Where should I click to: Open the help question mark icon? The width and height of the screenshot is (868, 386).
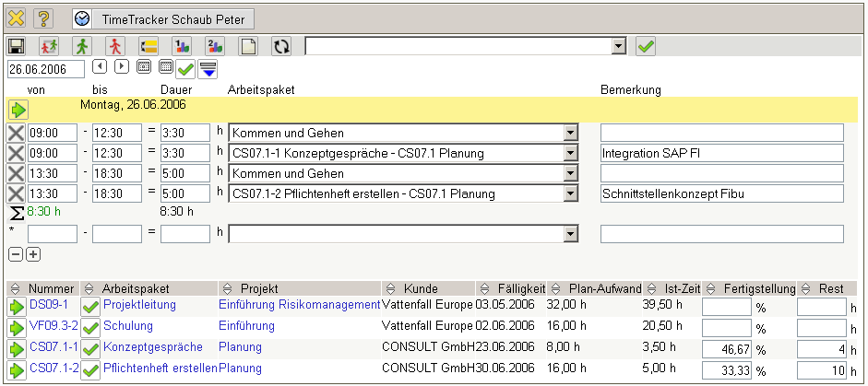[x=43, y=18]
